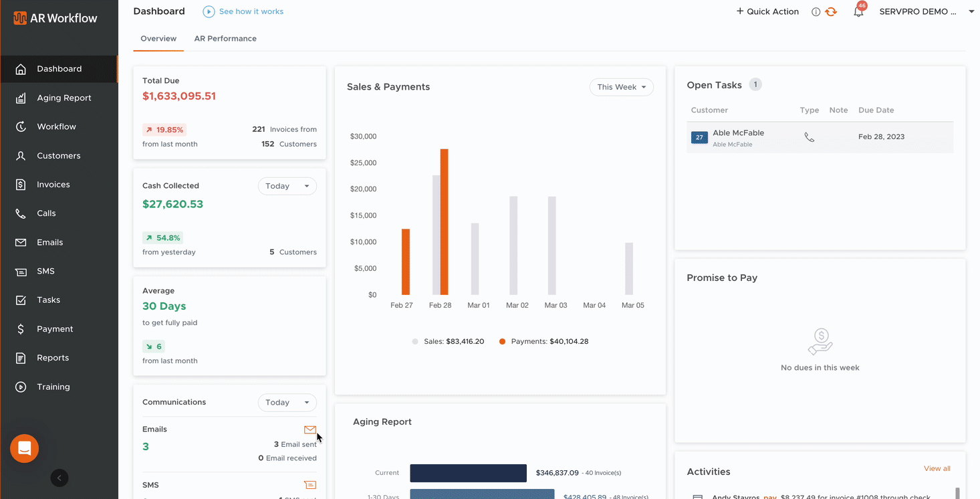
Task: Toggle Payments series in chart legend
Action: coord(543,342)
